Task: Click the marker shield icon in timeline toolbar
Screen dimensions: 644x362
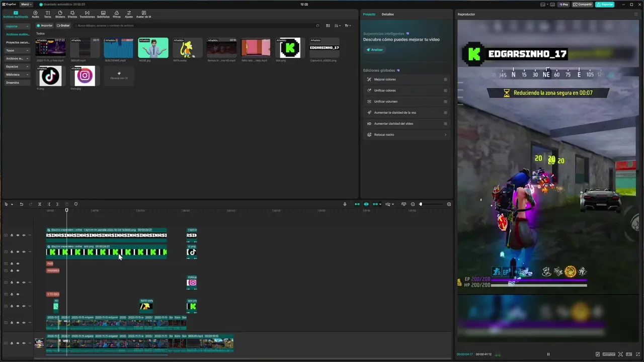Action: tap(76, 204)
